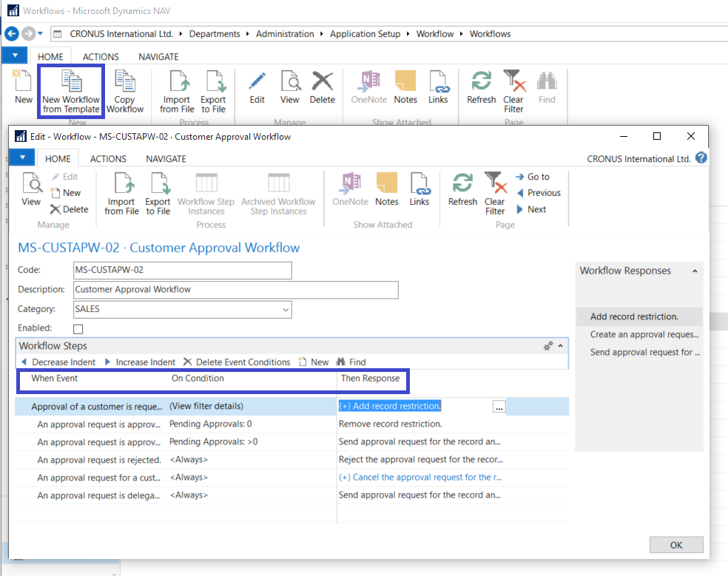Enable the workflow Enabled checkbox
This screenshot has height=576, width=728.
coord(78,328)
